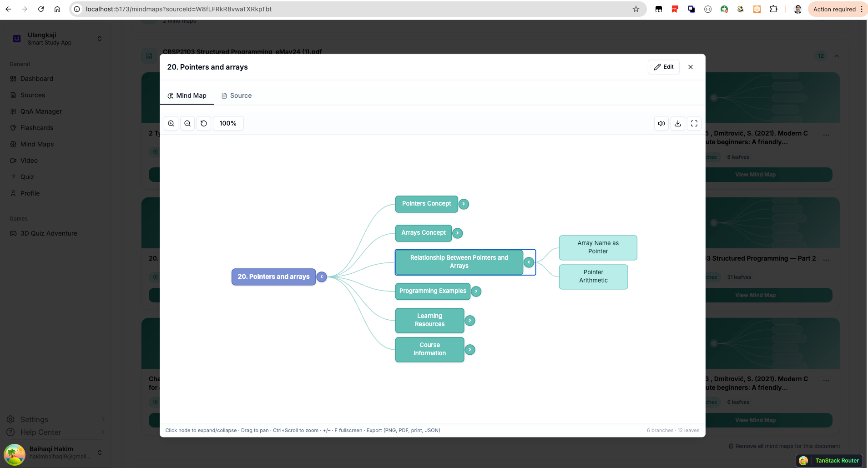
Task: Bookmark page with the star icon
Action: (636, 9)
